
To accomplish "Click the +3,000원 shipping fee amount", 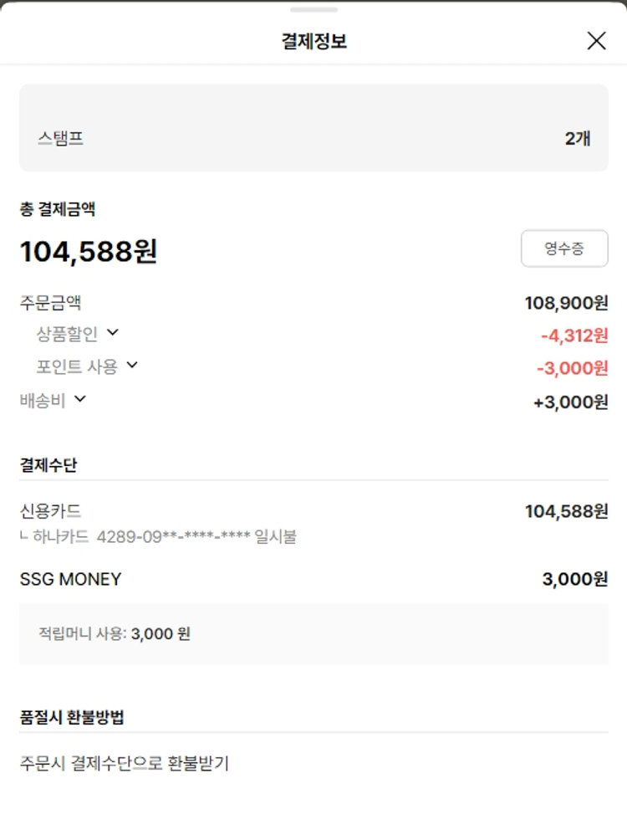I will [x=570, y=402].
